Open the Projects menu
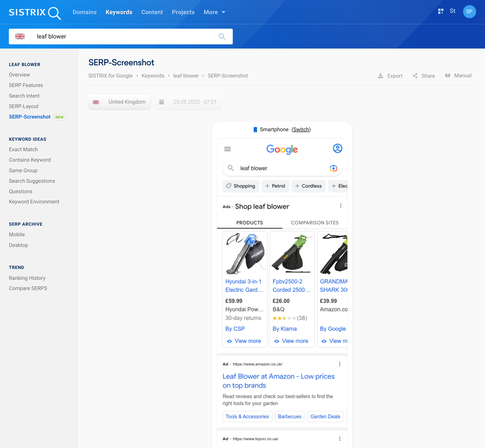This screenshot has width=485, height=448. click(183, 12)
